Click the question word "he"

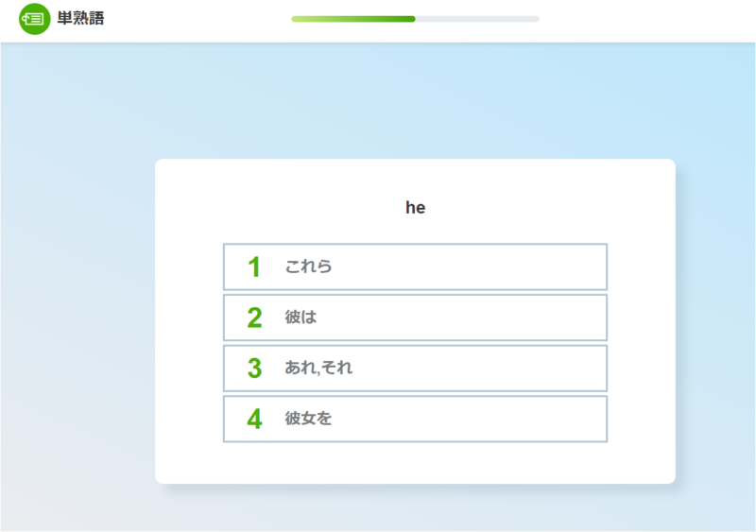pos(415,207)
